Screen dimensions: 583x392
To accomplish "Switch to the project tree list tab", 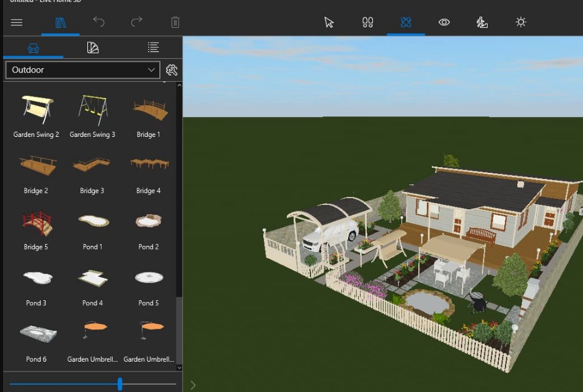I will (x=153, y=47).
